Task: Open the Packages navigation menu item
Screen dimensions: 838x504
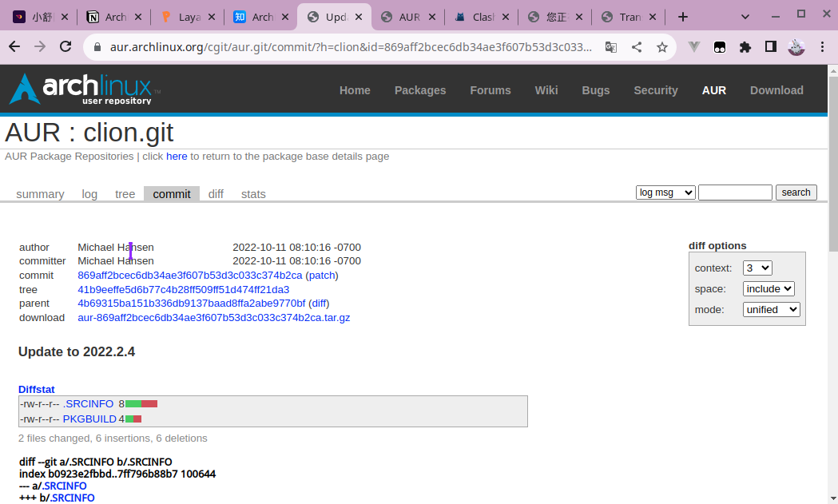Action: point(420,90)
